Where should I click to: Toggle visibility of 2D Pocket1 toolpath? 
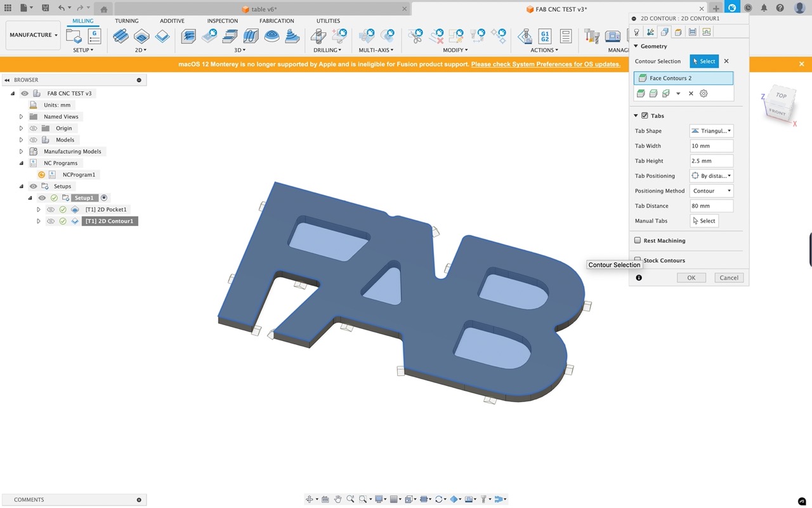pyautogui.click(x=51, y=210)
